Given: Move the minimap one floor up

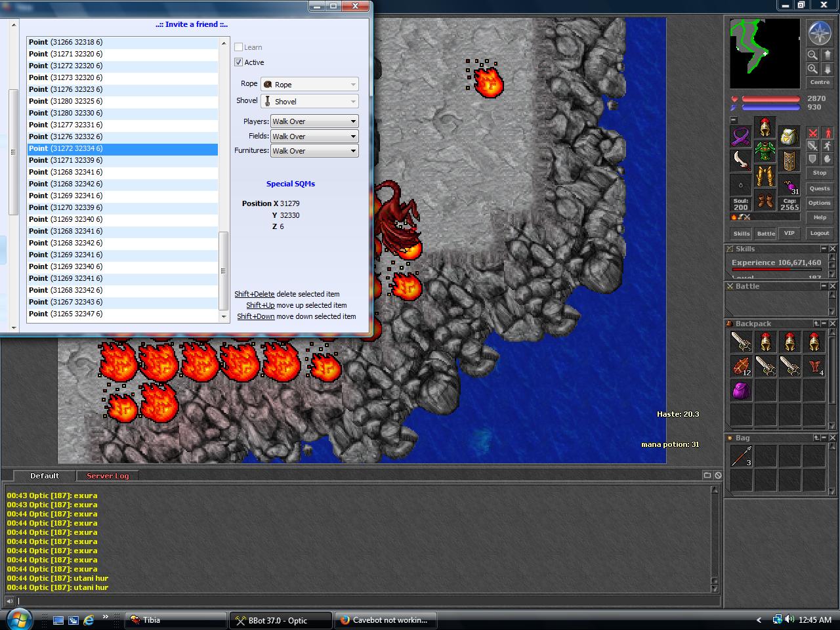Looking at the screenshot, I should click(x=828, y=55).
